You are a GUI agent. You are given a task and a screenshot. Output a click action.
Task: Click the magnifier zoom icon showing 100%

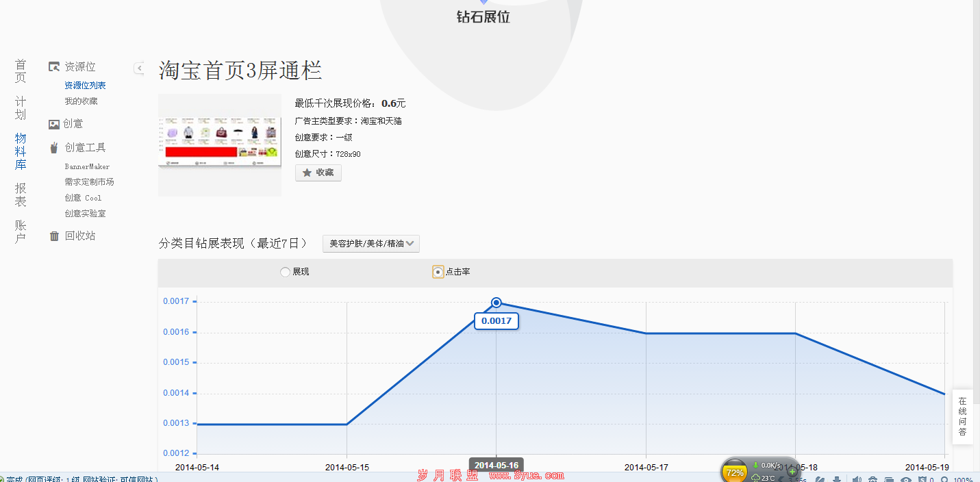tap(944, 479)
